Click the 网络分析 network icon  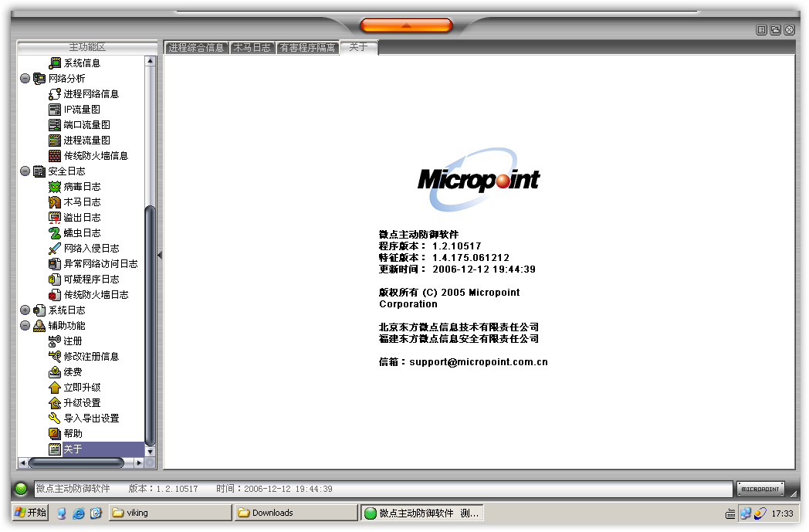pyautogui.click(x=39, y=79)
